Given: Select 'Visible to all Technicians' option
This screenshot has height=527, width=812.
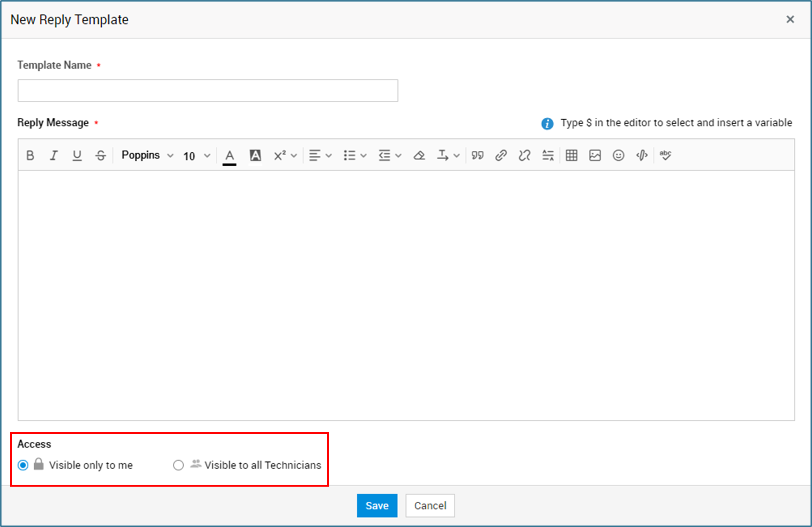Looking at the screenshot, I should pyautogui.click(x=178, y=465).
